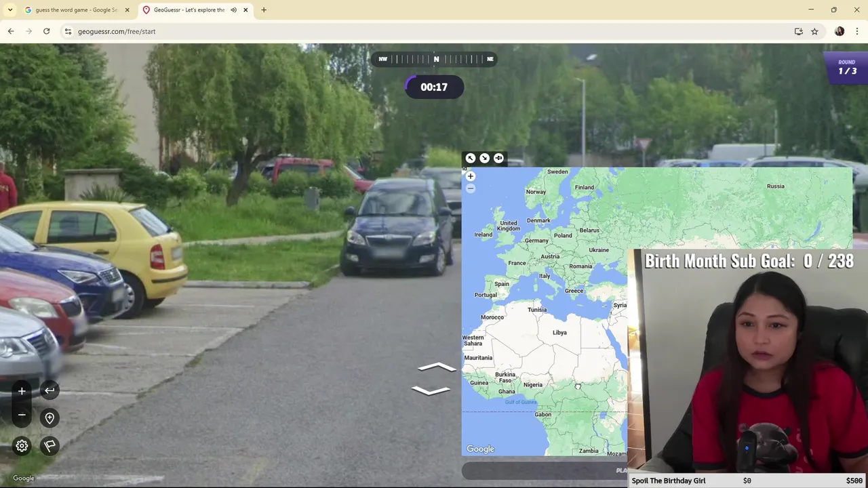The height and width of the screenshot is (488, 868).
Task: Move backward using the lower street arrow
Action: tap(431, 390)
